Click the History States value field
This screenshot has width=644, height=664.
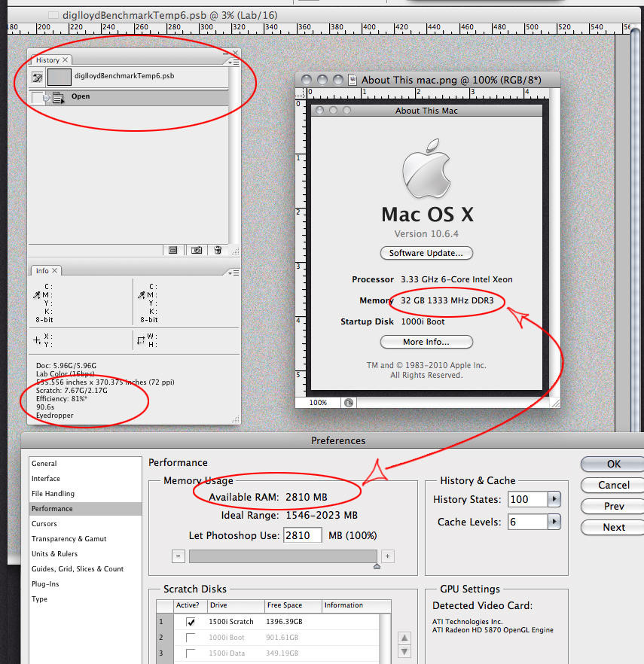point(528,500)
